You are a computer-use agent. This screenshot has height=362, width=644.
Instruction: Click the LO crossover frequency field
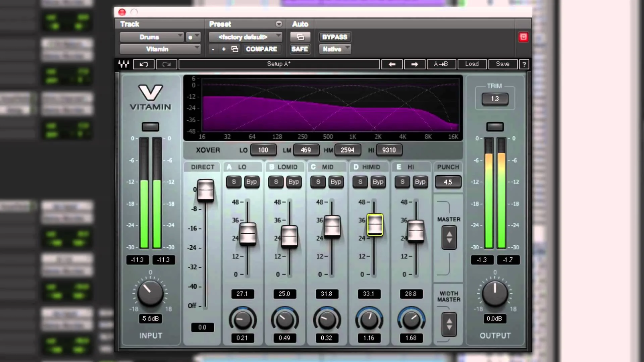(263, 150)
